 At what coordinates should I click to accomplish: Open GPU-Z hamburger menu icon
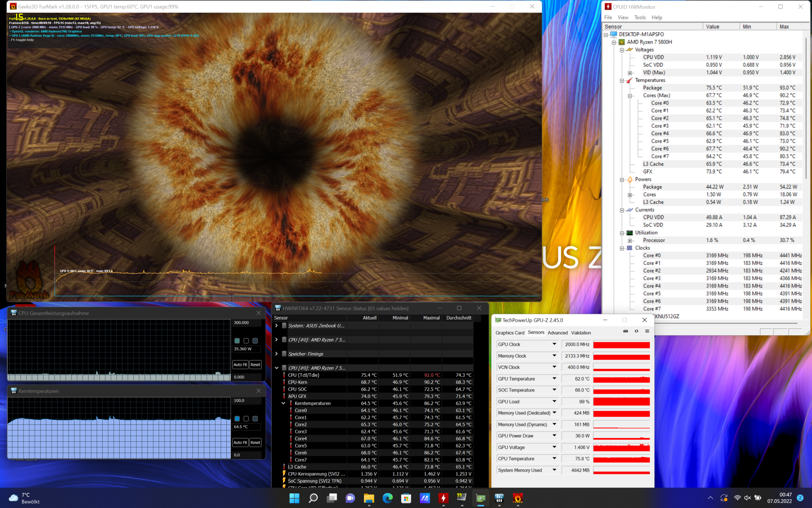tap(647, 331)
